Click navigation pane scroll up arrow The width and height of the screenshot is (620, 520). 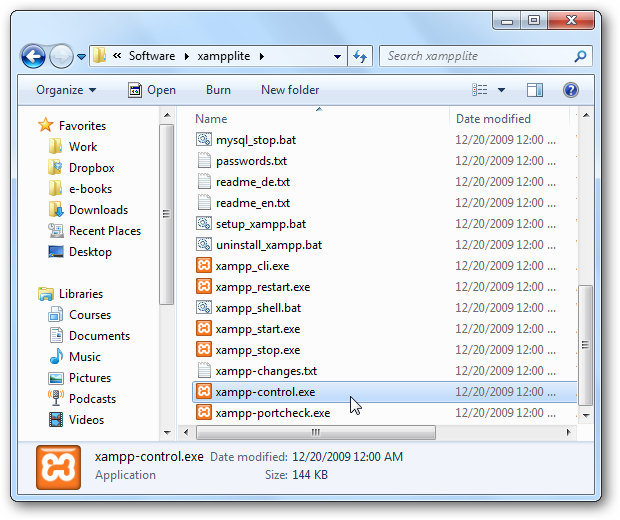pyautogui.click(x=167, y=115)
